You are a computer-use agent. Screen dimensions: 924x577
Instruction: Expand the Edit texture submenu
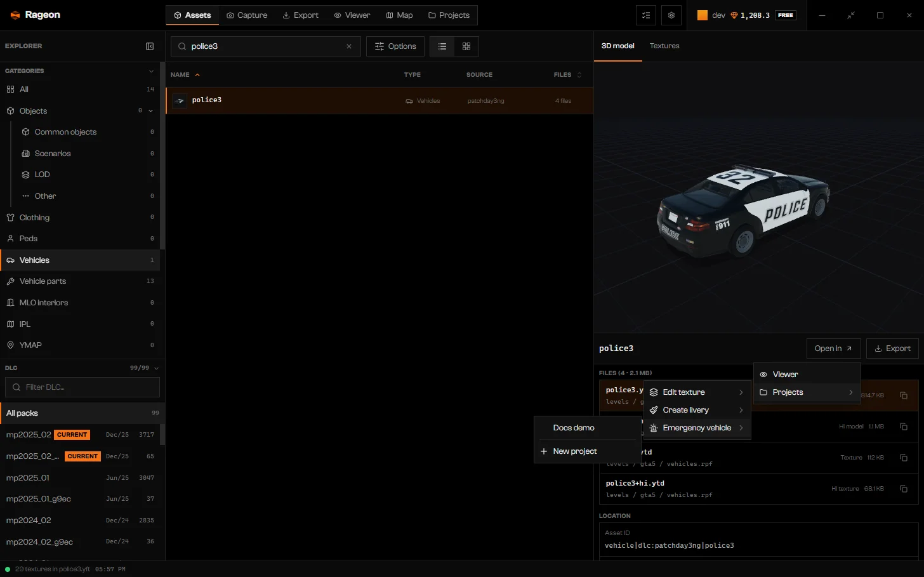point(697,392)
